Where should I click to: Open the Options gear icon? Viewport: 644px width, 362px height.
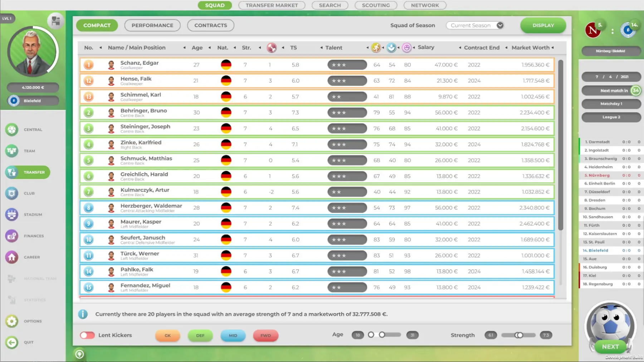12,321
